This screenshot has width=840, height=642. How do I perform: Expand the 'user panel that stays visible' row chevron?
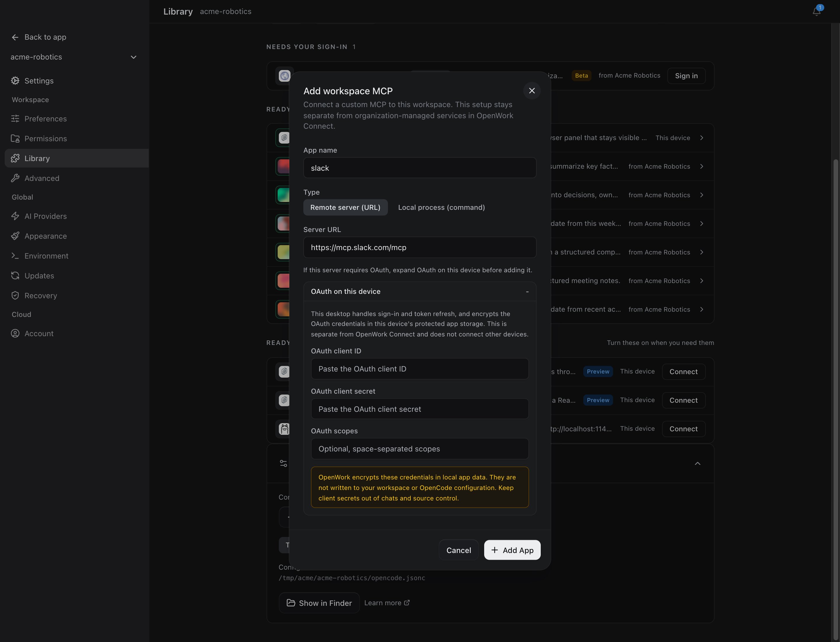(x=701, y=138)
